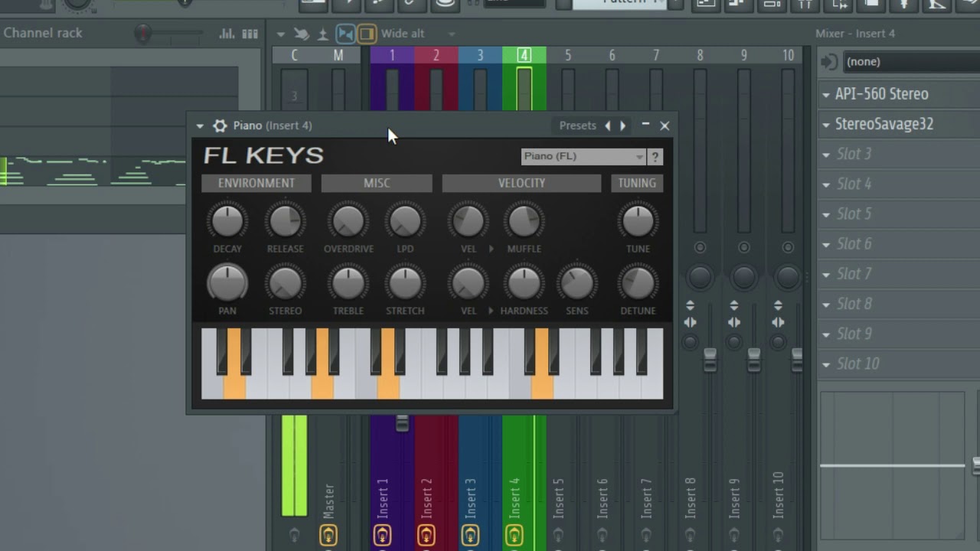The image size is (980, 551).
Task: Click the Presets button in plugin header
Action: 577,126
